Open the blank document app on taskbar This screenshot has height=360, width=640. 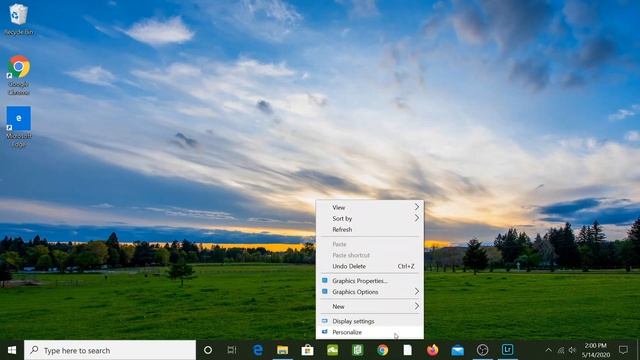point(407,350)
